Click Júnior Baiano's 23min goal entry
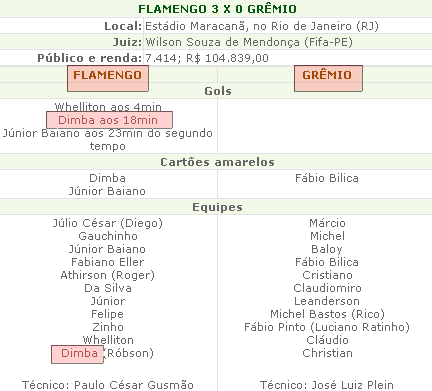Viewport: 432px width, 391px height. [x=108, y=139]
